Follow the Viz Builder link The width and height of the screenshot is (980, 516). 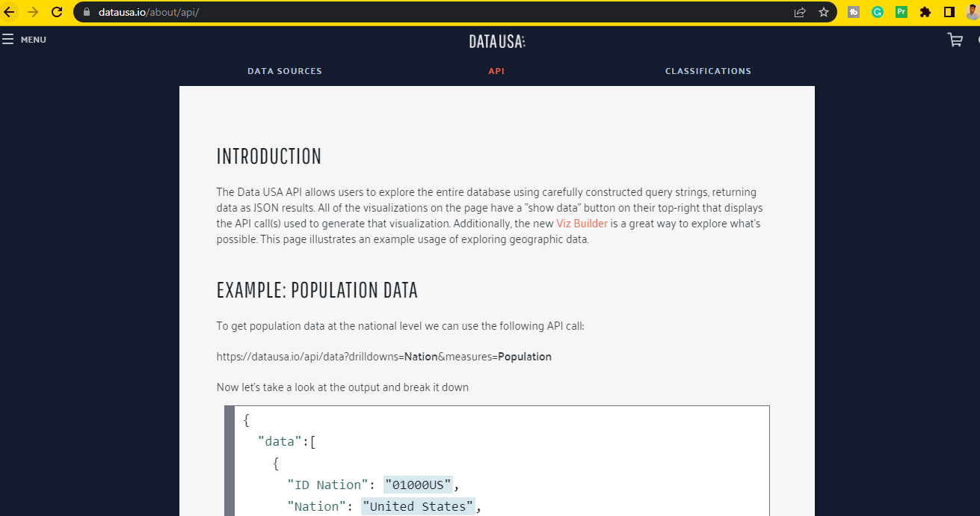click(x=582, y=224)
